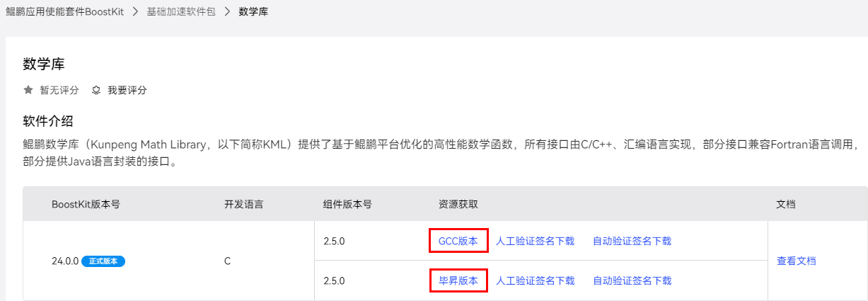
Task: Open 自动验证签名下载 in the 毕昇版本 row
Action: (632, 280)
